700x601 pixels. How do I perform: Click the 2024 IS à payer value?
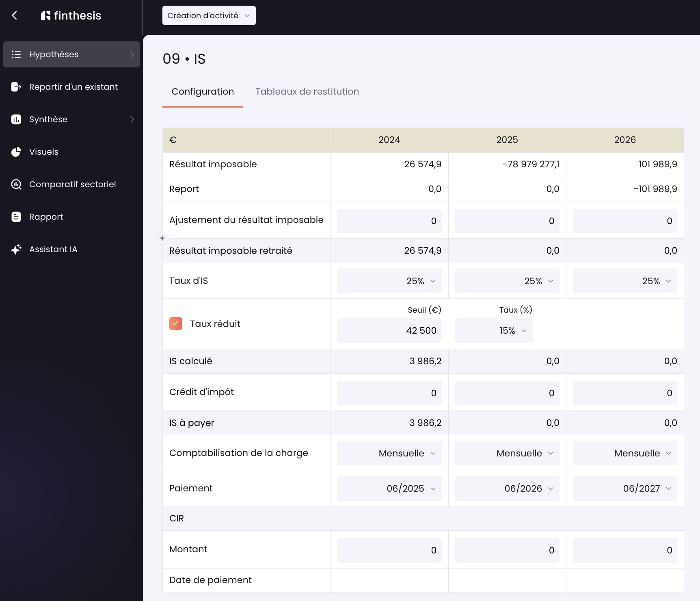click(426, 423)
